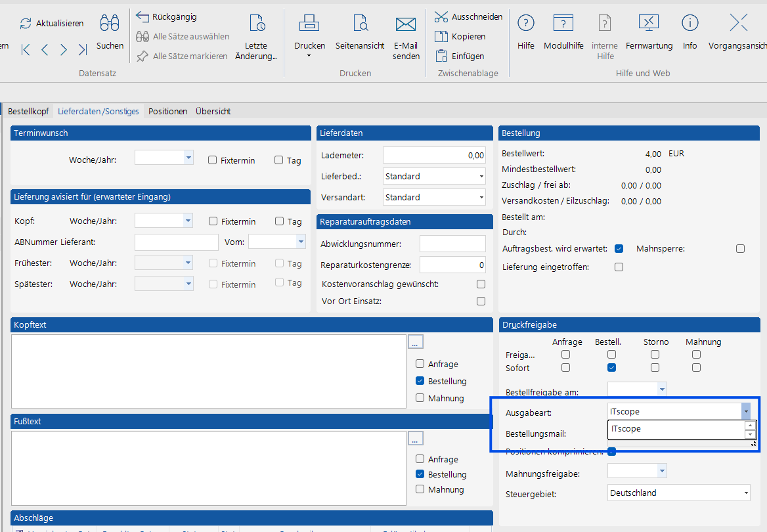Click the Kopftext ellipsis button
Image resolution: width=767 pixels, height=532 pixels.
[x=416, y=342]
